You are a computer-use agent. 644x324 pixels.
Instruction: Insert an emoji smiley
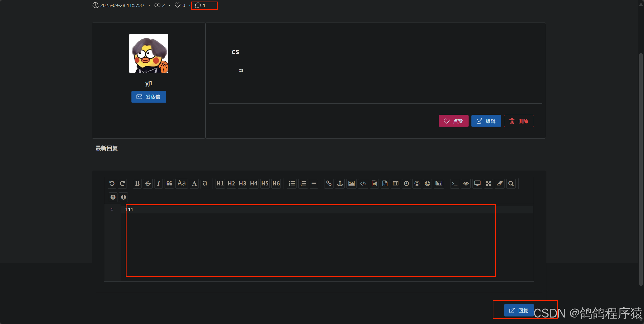(417, 184)
